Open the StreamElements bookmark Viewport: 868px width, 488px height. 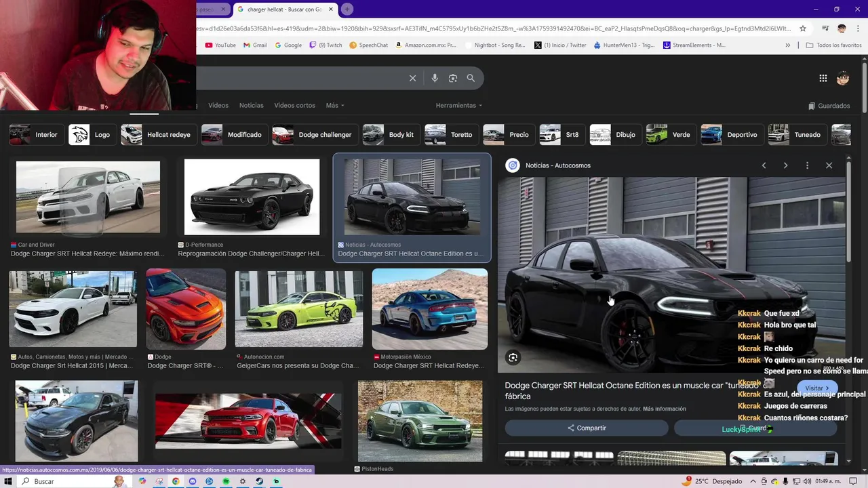click(x=694, y=45)
